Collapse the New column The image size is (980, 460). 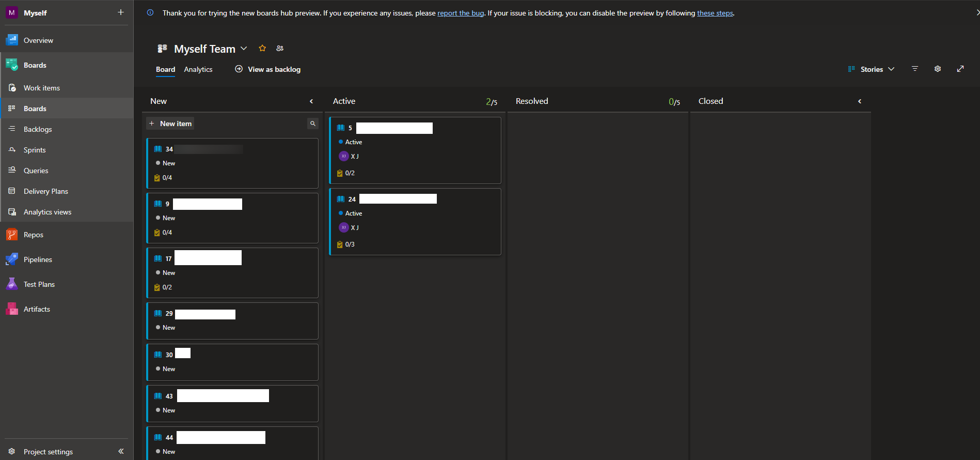tap(311, 101)
